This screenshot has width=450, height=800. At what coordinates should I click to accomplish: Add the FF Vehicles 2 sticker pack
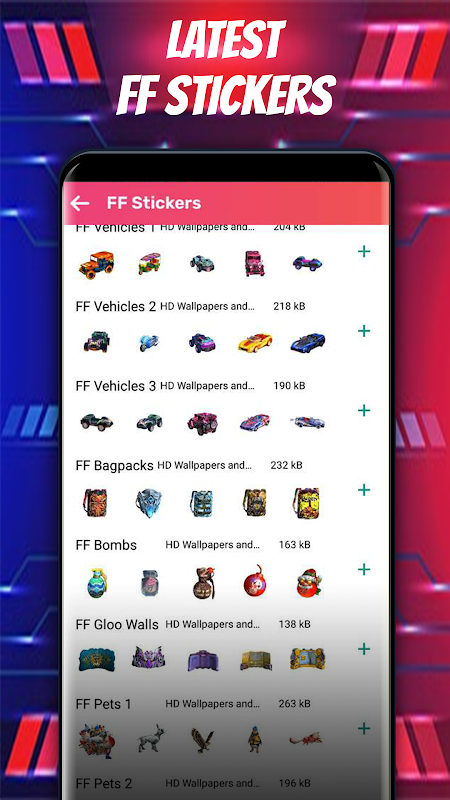[x=364, y=331]
